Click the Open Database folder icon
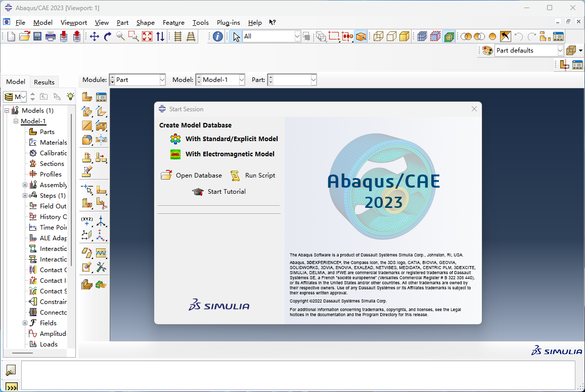Image resolution: width=585 pixels, height=392 pixels. click(x=166, y=175)
